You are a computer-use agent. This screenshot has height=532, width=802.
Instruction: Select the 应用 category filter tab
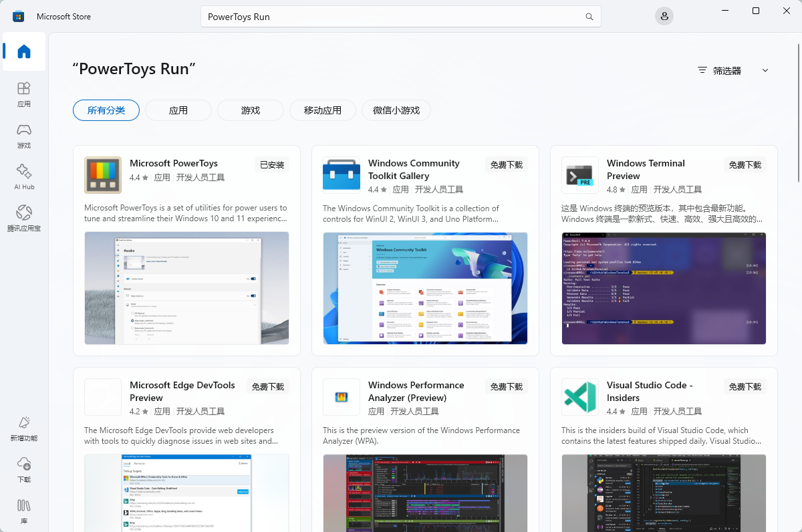coord(178,110)
